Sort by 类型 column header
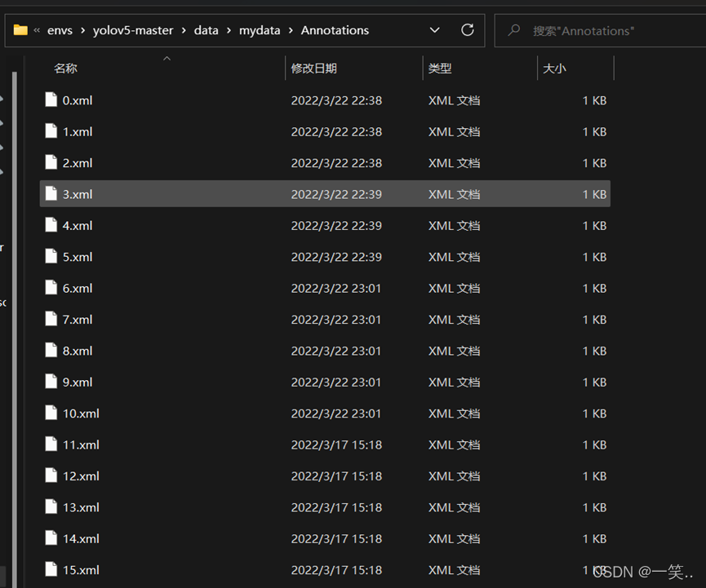Image resolution: width=706 pixels, height=588 pixels. (440, 69)
